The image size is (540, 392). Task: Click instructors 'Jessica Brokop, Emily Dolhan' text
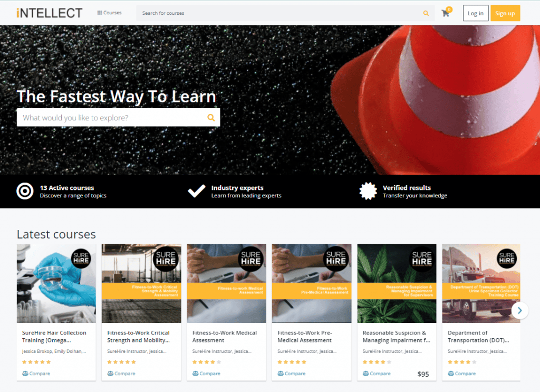pyautogui.click(x=54, y=351)
